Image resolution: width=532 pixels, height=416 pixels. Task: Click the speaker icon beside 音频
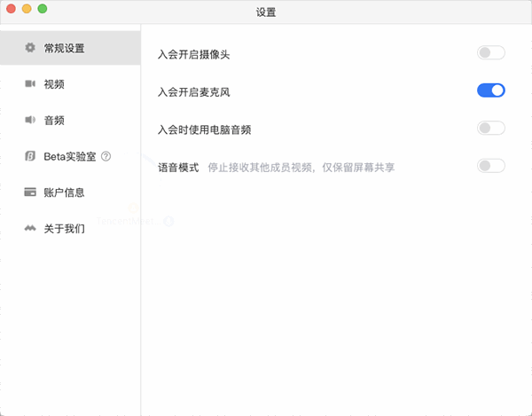[x=30, y=120]
